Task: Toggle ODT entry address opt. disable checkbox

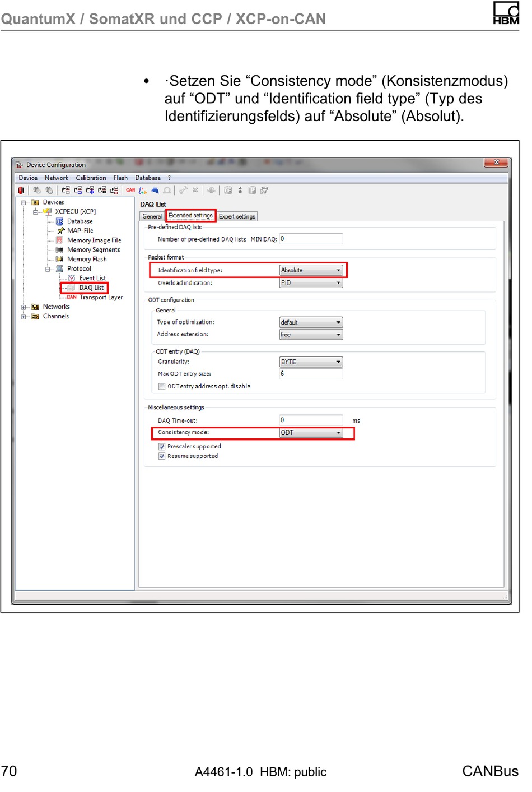Action: (162, 387)
